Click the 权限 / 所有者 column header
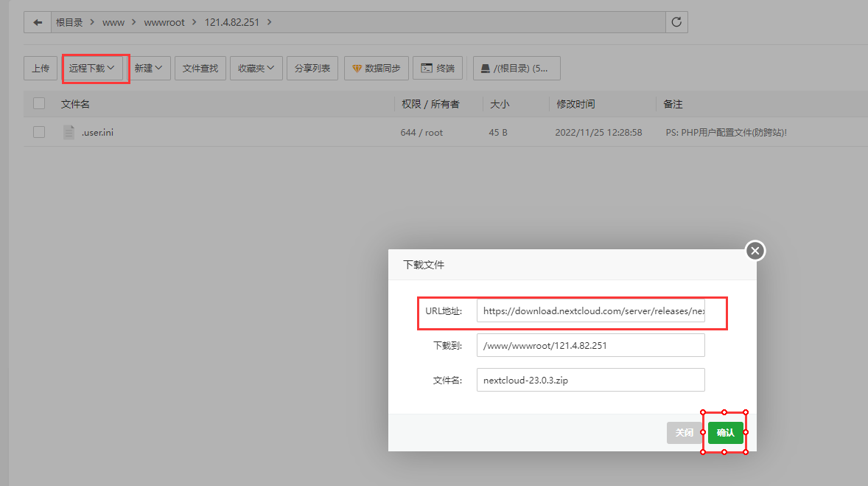Screen dimensions: 868x486 430,104
